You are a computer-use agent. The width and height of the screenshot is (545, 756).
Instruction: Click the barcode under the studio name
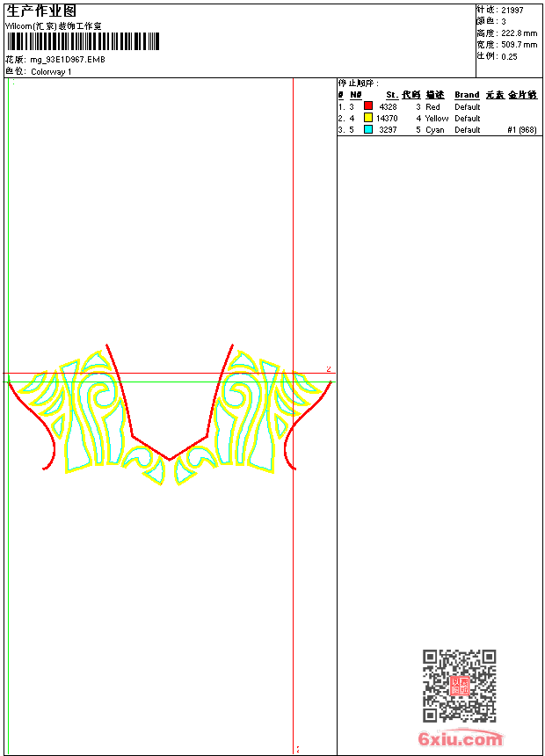[83, 41]
